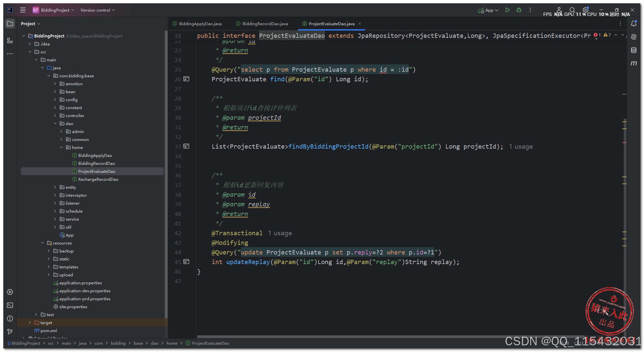
Task: Switch to BiddingApplyDao.java tab
Action: point(197,24)
